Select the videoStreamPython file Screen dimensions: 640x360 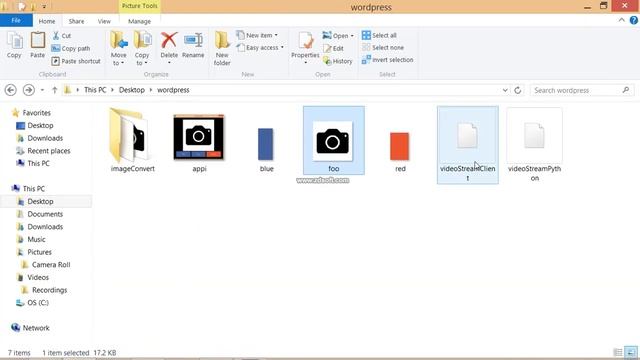[x=534, y=145]
